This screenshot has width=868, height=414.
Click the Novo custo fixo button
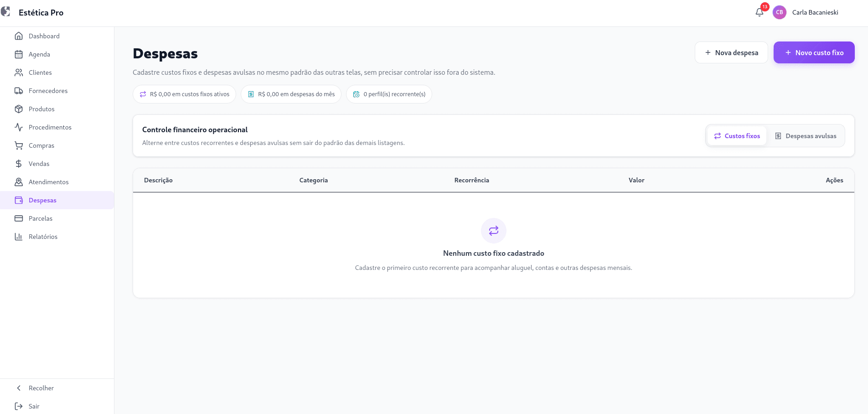tap(814, 52)
